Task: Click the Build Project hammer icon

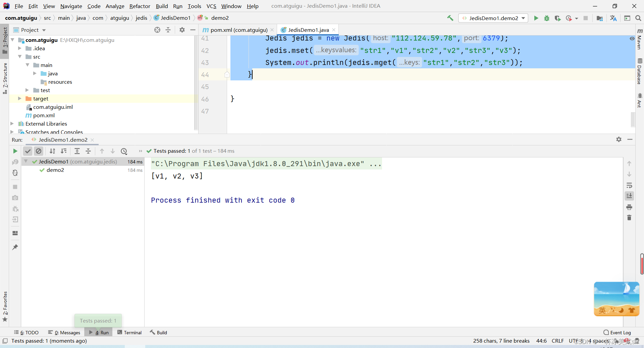Action: (x=450, y=18)
